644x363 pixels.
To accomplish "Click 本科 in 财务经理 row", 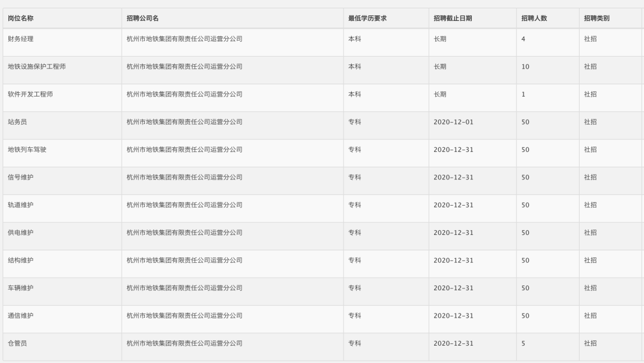I will [x=354, y=39].
